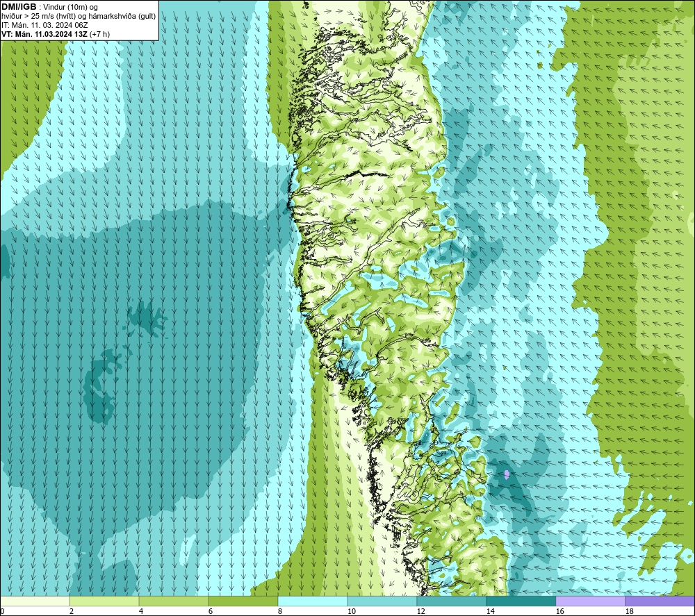
Task: Click the legend tick label "8"
Action: point(279,611)
